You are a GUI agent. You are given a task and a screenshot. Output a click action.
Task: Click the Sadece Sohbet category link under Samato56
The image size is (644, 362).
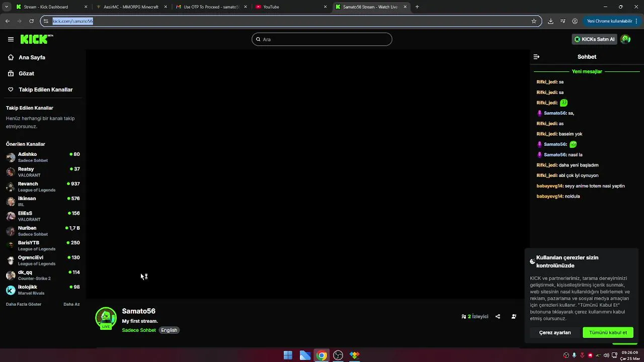pyautogui.click(x=139, y=330)
